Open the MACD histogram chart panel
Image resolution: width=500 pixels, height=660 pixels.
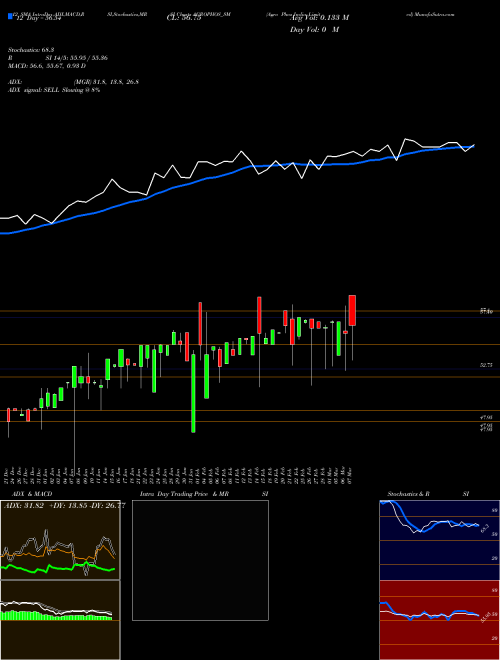(60, 620)
